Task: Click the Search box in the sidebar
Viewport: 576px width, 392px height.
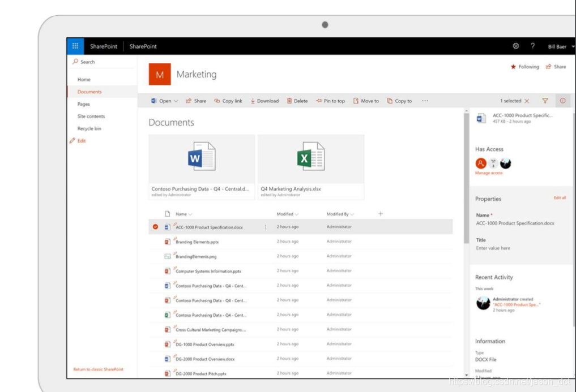Action: point(103,62)
